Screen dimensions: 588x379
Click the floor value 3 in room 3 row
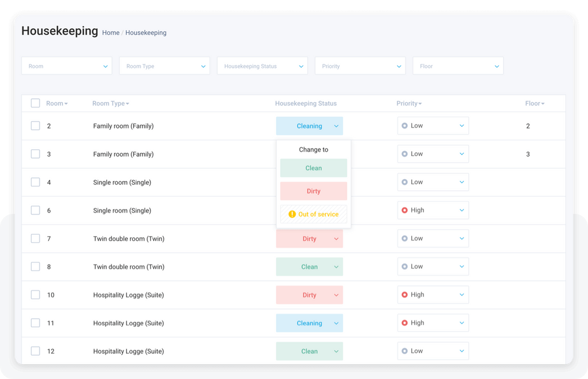pos(528,154)
